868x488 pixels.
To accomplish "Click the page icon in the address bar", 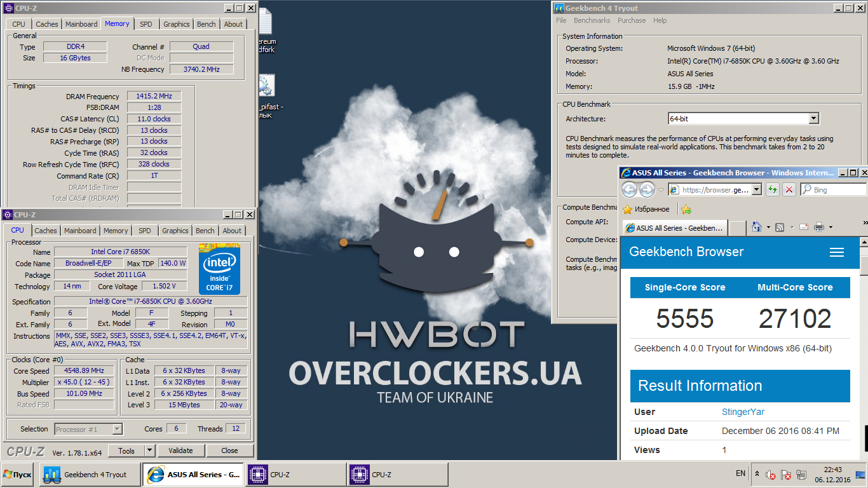I will pyautogui.click(x=674, y=189).
